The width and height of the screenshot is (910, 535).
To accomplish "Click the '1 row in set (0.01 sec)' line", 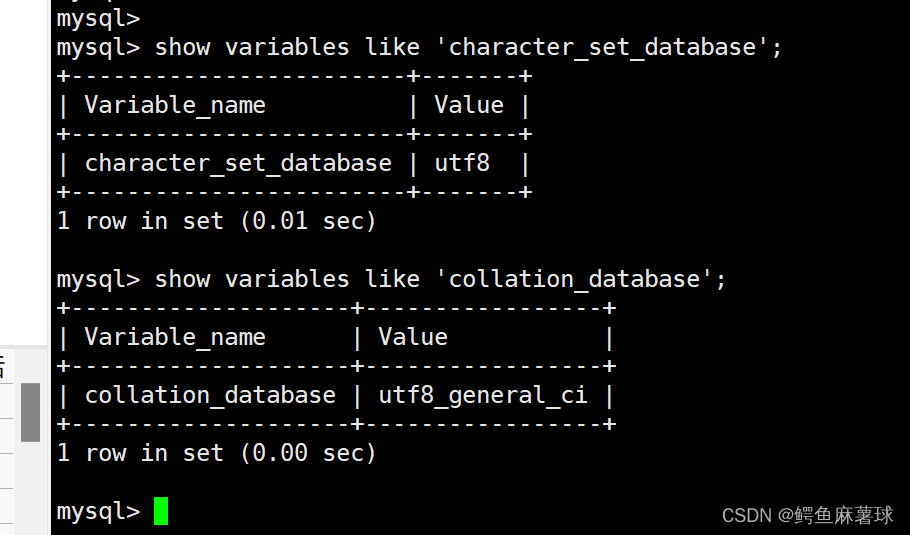I will click(216, 221).
